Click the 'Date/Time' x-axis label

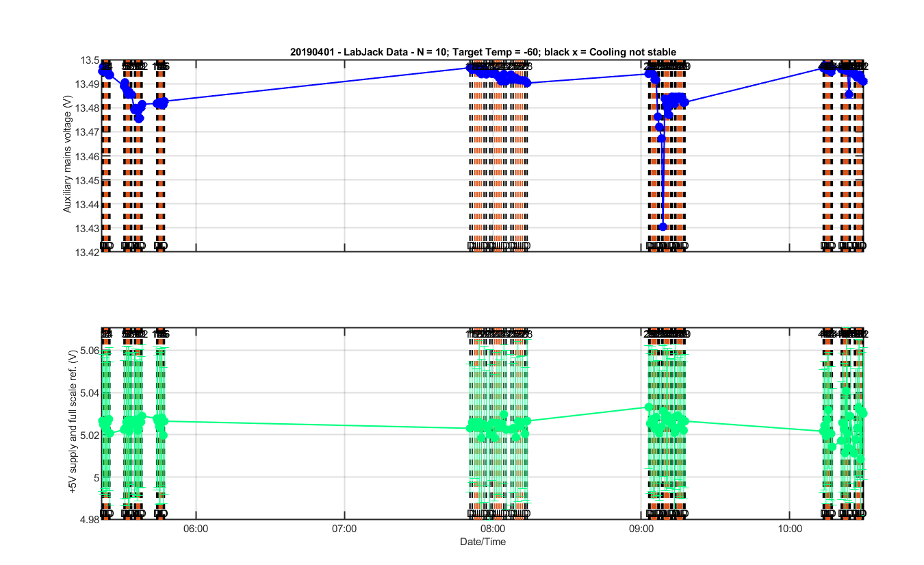point(483,542)
